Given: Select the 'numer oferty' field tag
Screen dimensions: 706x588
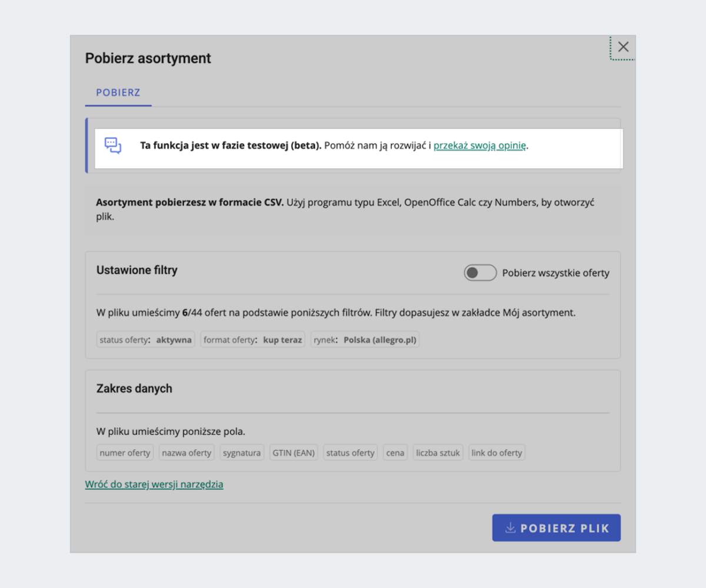Looking at the screenshot, I should click(125, 453).
